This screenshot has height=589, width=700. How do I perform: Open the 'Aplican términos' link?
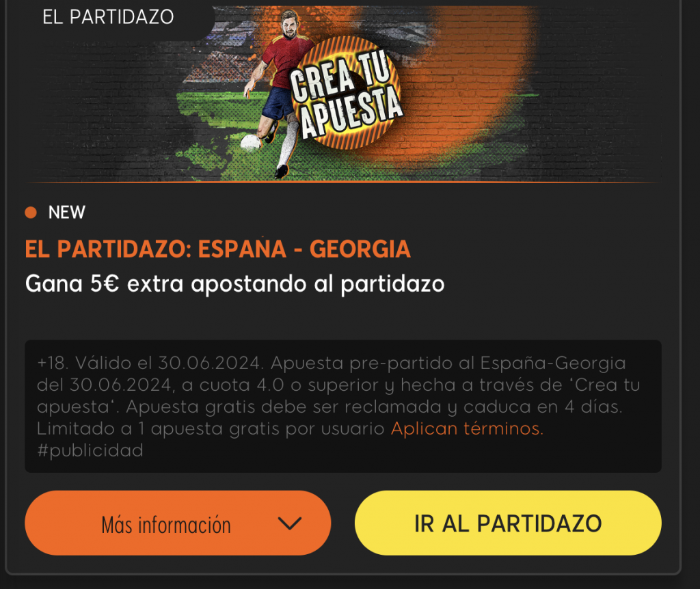467,428
